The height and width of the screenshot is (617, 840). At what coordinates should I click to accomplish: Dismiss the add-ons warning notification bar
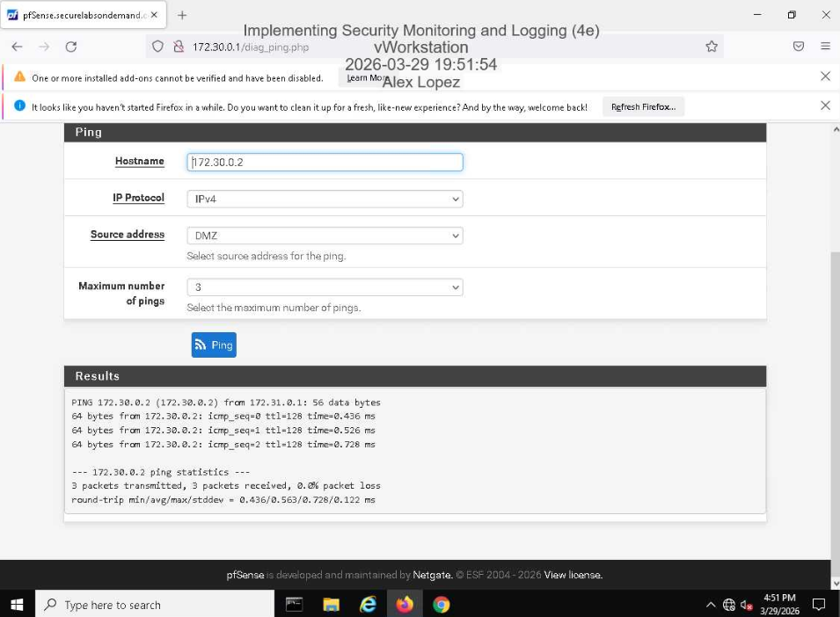(x=825, y=76)
